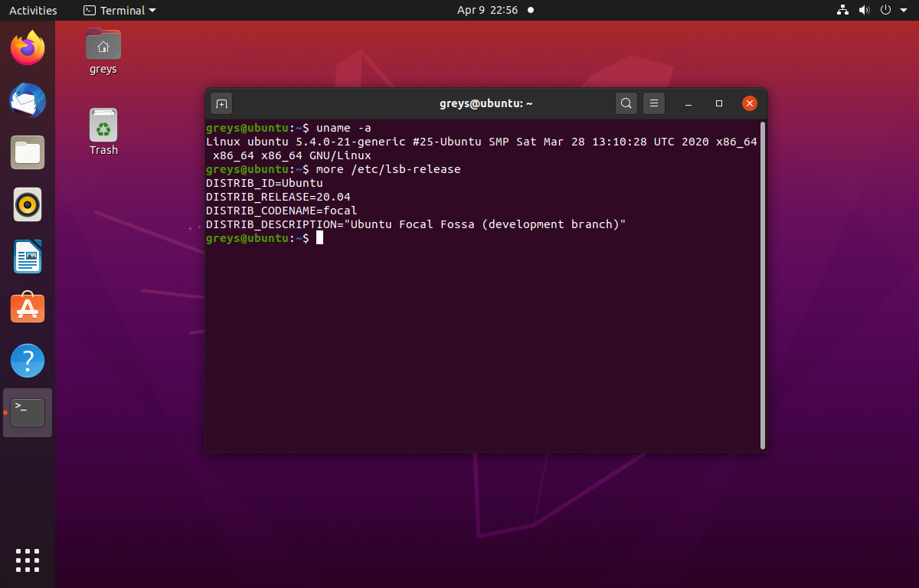Open the Terminal search tool
The image size is (919, 588).
point(626,103)
